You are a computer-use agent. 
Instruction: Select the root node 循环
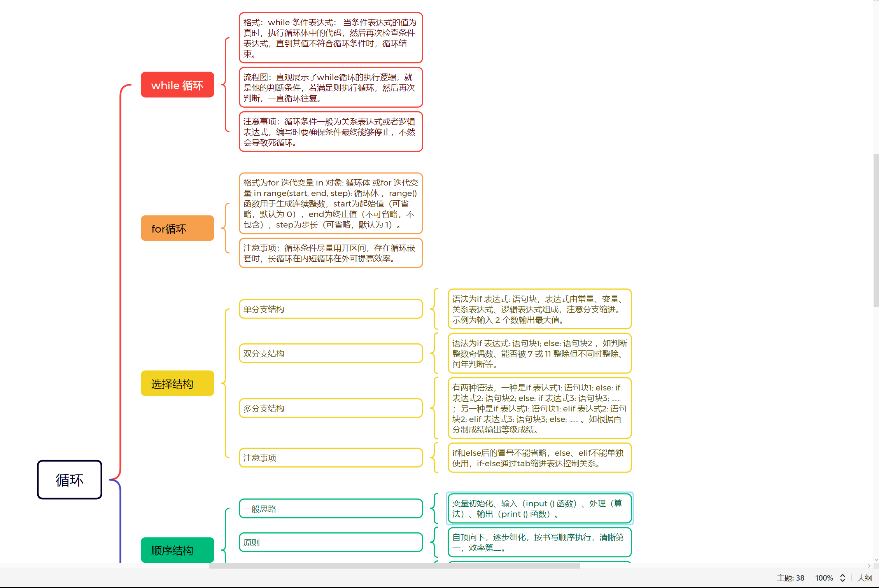[70, 479]
